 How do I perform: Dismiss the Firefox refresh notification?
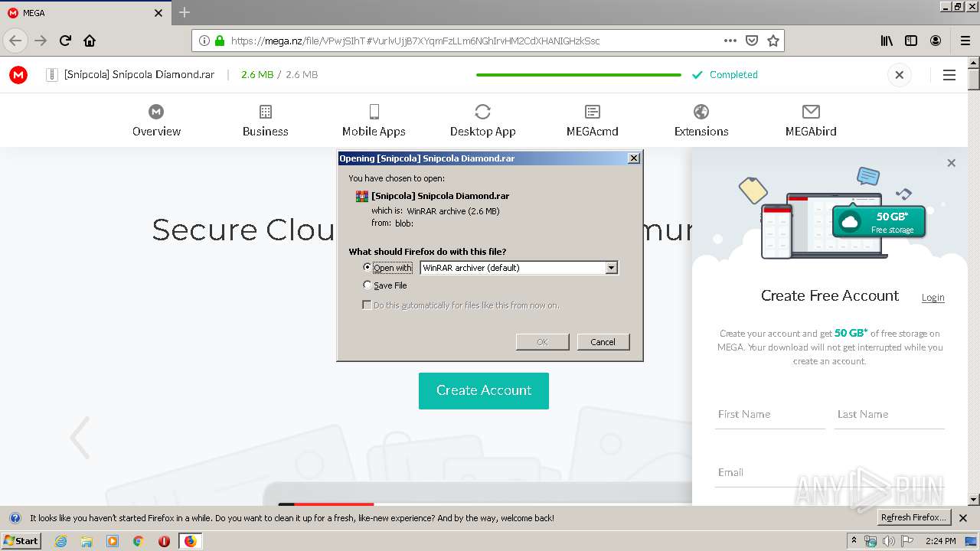(963, 518)
